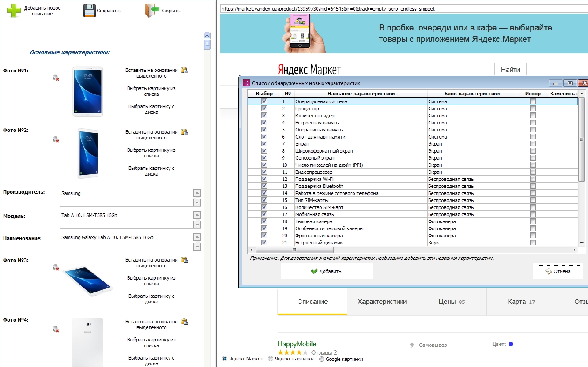Sort by Название характеристики column header
Image resolution: width=588 pixels, height=367 pixels.
point(361,94)
